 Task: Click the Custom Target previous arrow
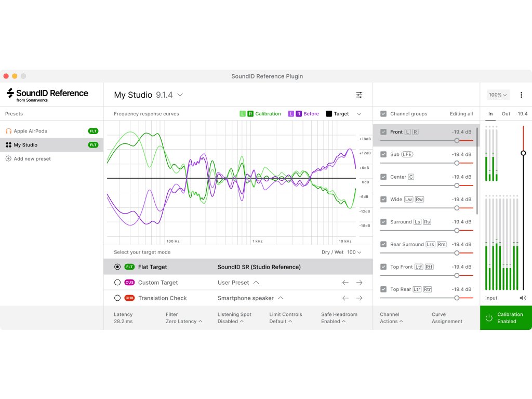[345, 283]
